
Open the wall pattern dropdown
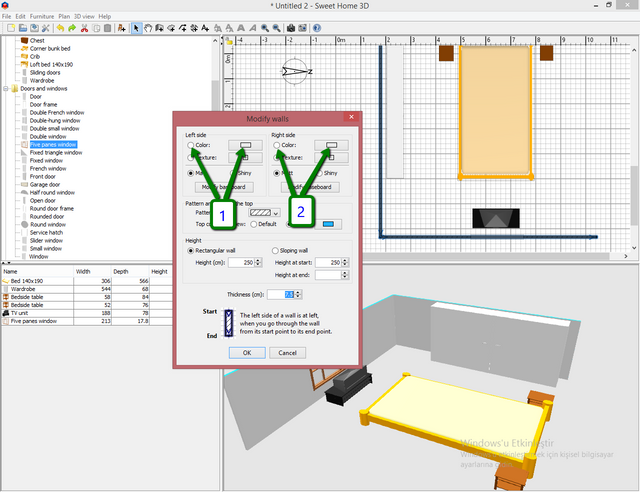click(x=265, y=213)
